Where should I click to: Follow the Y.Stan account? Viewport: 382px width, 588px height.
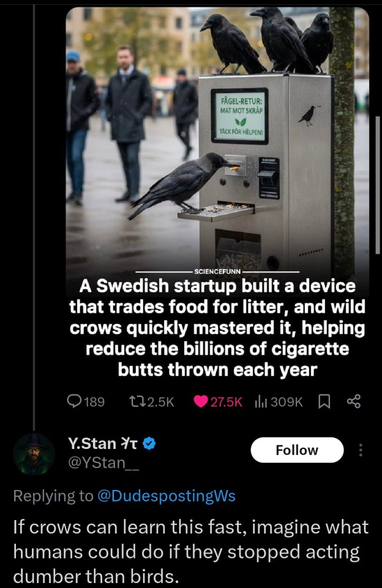pyautogui.click(x=297, y=450)
